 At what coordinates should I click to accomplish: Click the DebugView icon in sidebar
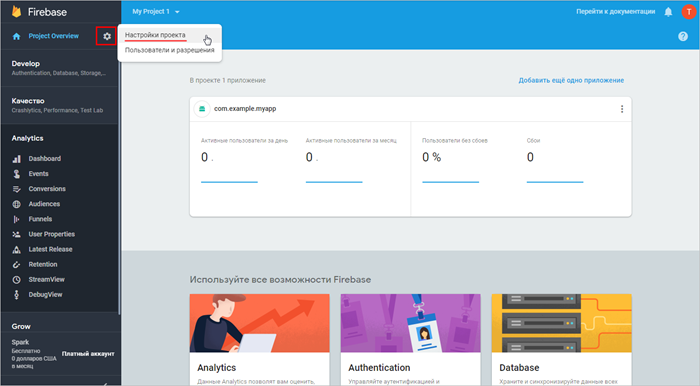17,295
